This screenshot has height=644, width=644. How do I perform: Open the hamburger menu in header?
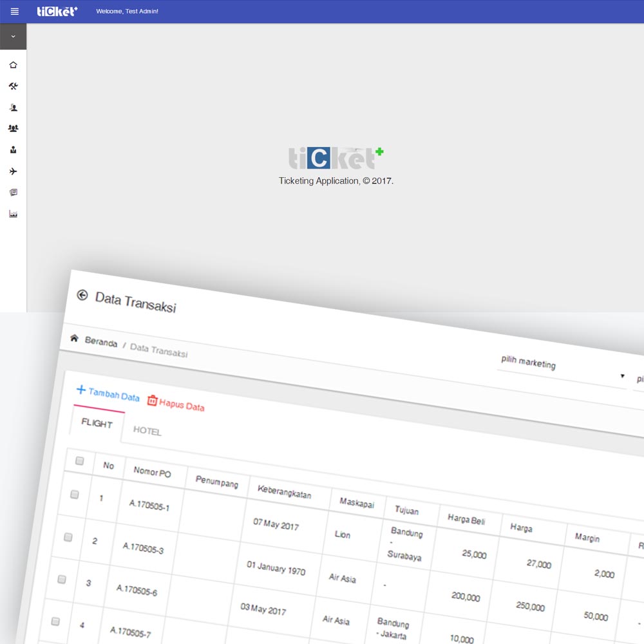pyautogui.click(x=14, y=11)
